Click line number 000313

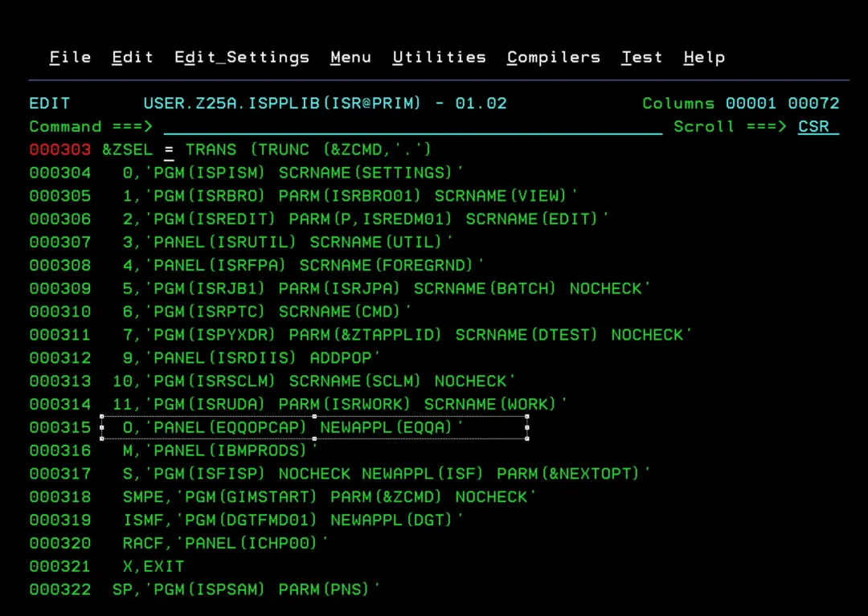tap(59, 381)
